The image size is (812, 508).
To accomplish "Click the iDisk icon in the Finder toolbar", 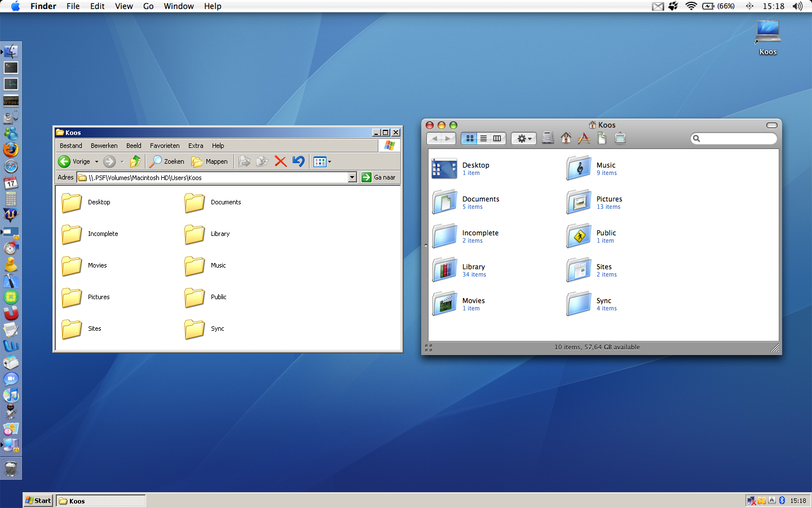I will point(548,138).
